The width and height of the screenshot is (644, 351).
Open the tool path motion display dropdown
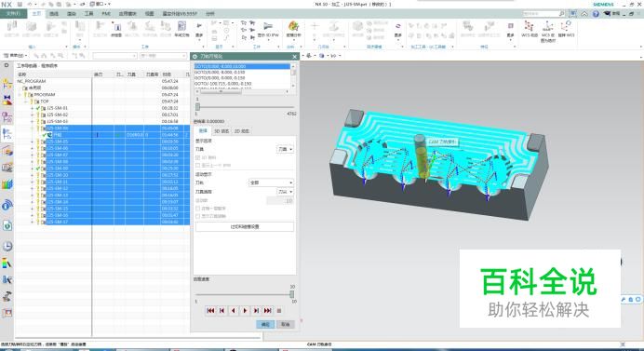[x=271, y=182]
